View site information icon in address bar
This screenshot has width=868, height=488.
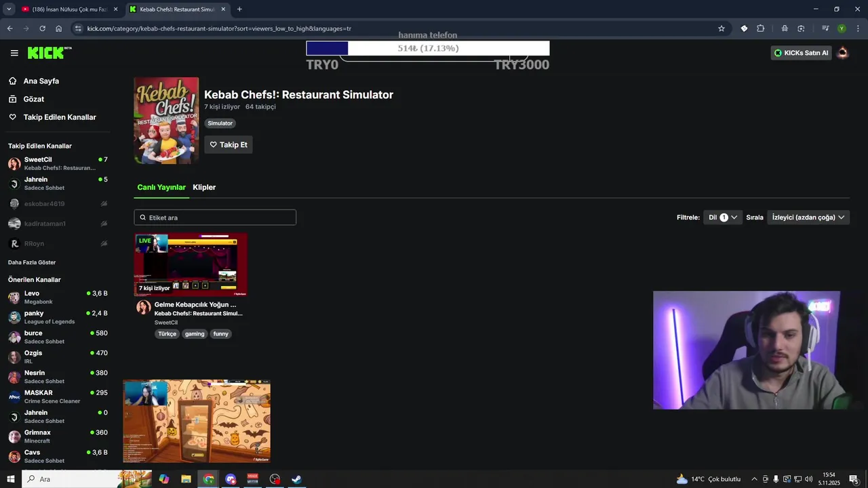pos(78,28)
